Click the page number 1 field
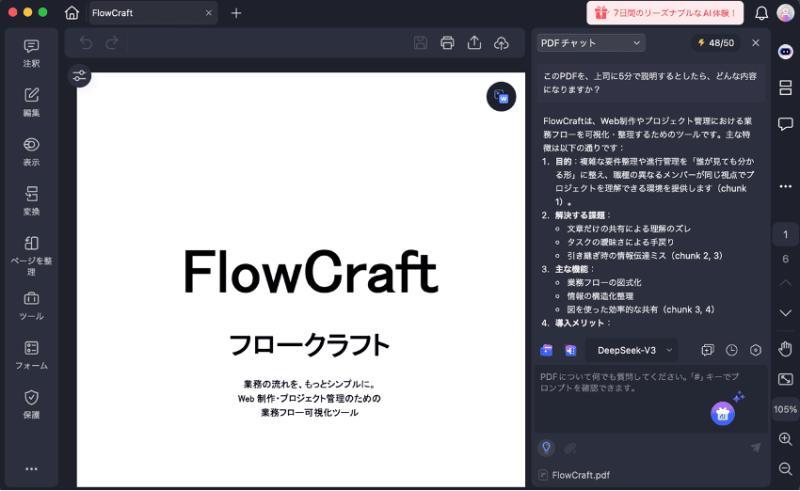This screenshot has width=800, height=491. [x=785, y=234]
